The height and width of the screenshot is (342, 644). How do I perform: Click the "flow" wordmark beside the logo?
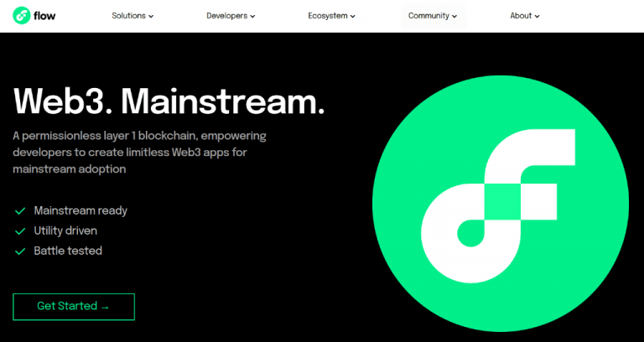point(48,16)
